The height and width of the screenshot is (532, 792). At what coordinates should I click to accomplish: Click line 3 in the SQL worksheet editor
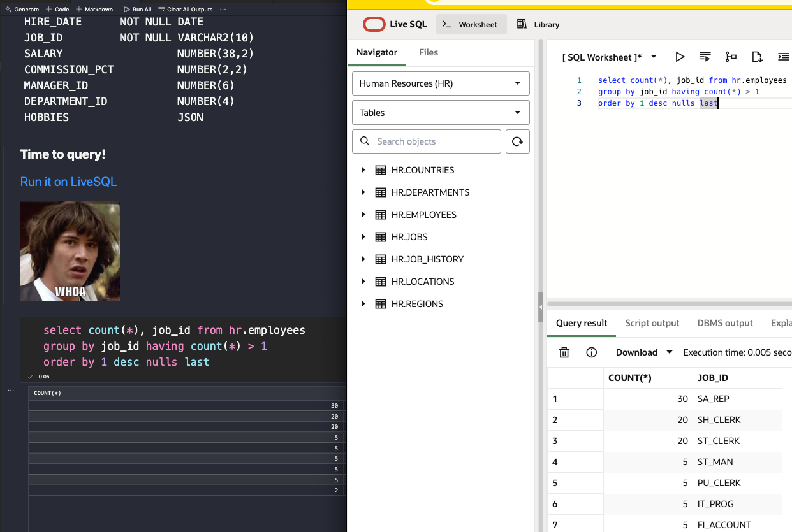tap(658, 103)
